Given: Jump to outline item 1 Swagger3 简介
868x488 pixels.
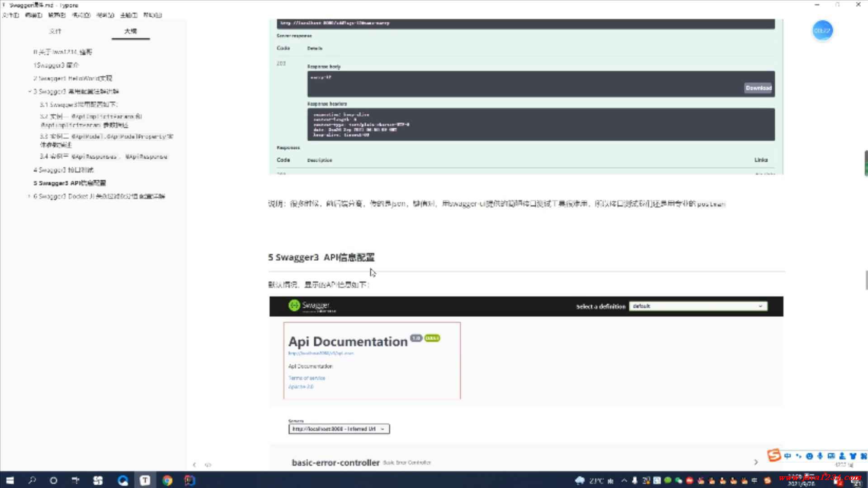Looking at the screenshot, I should [x=56, y=65].
